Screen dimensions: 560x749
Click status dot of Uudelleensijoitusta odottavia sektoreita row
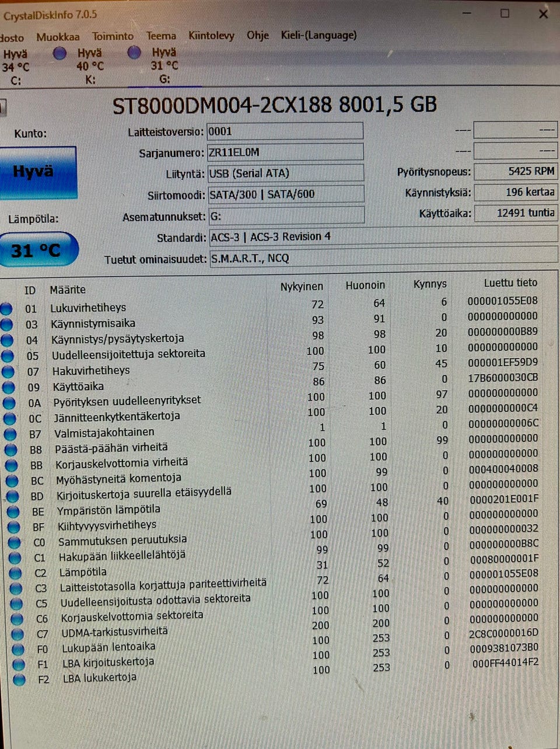(16, 604)
